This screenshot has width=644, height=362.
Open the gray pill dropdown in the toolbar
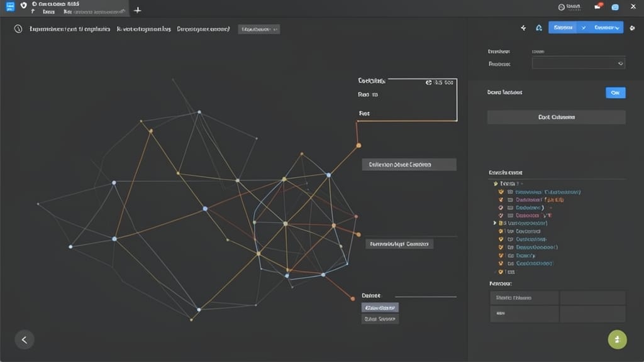(258, 29)
